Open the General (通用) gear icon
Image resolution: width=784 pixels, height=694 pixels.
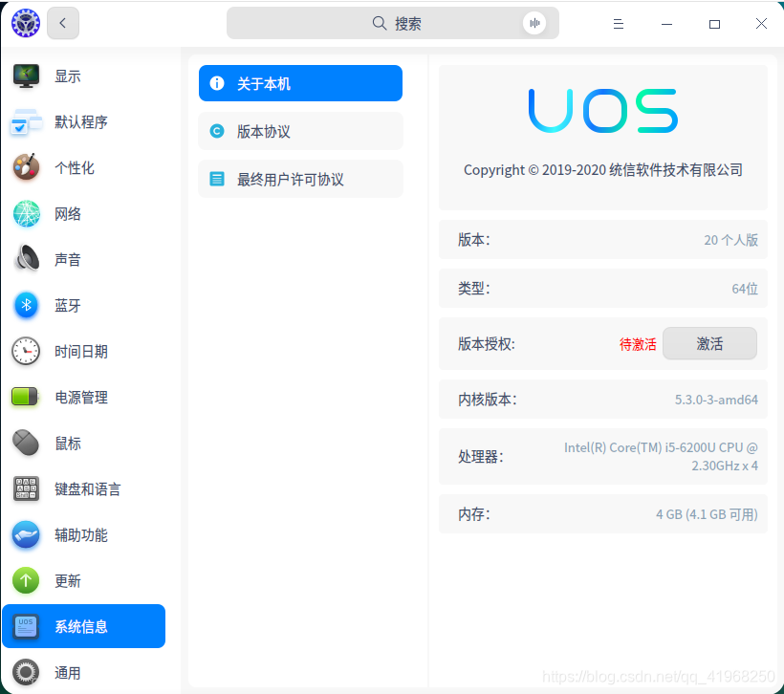coord(26,673)
